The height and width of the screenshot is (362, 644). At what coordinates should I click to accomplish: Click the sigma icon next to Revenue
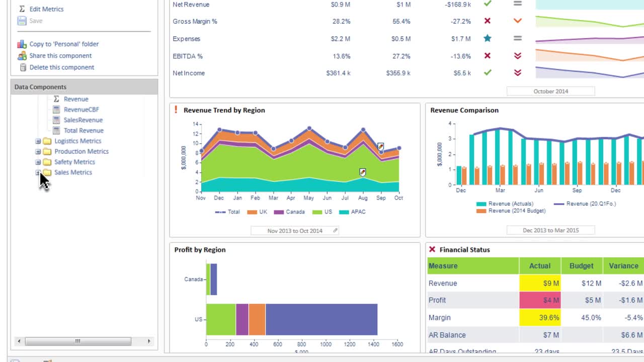(x=56, y=99)
